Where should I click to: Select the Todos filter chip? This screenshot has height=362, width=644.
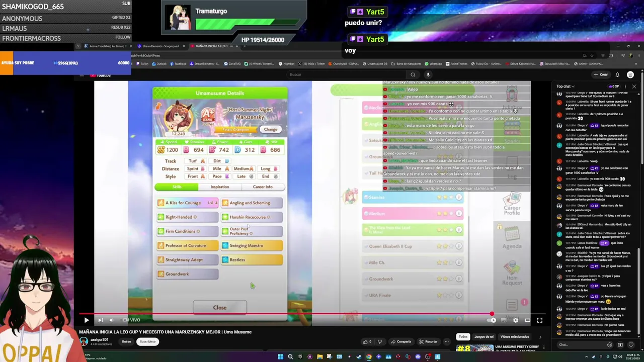pyautogui.click(x=463, y=336)
